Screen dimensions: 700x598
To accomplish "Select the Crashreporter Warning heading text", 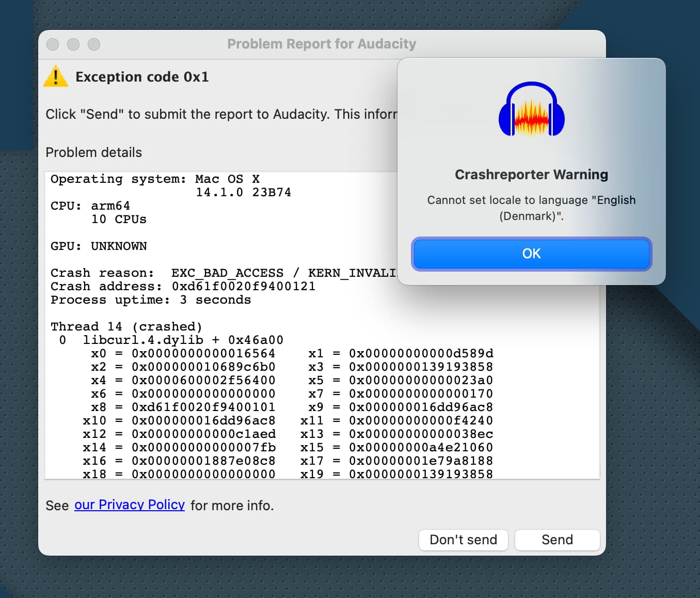I will coord(531,175).
